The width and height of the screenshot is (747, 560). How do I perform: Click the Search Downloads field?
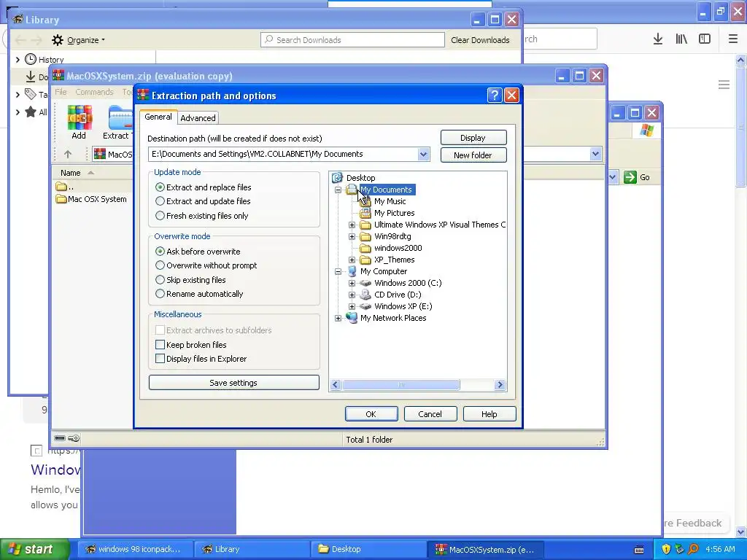[x=352, y=40]
